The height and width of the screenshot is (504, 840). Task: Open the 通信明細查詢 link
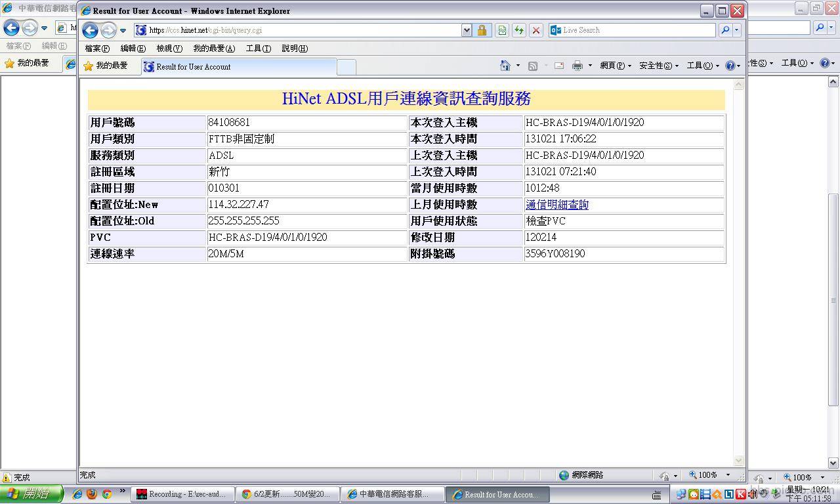click(557, 205)
